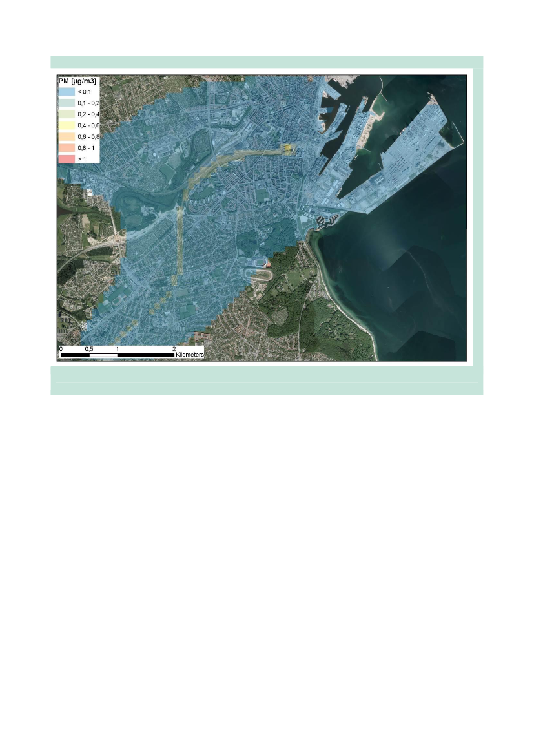Click the '0,2 - 0,4' legend color swatch
The image size is (534, 756).
coord(67,114)
